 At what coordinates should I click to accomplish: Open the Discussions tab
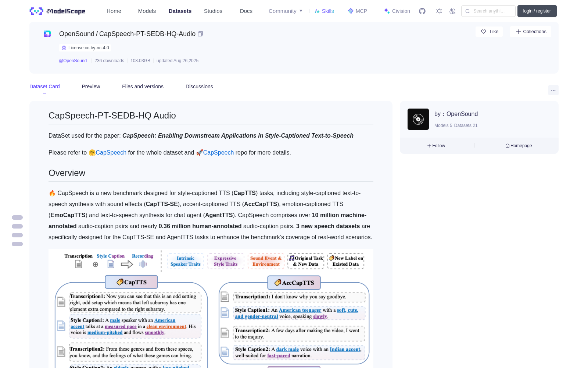pyautogui.click(x=199, y=86)
